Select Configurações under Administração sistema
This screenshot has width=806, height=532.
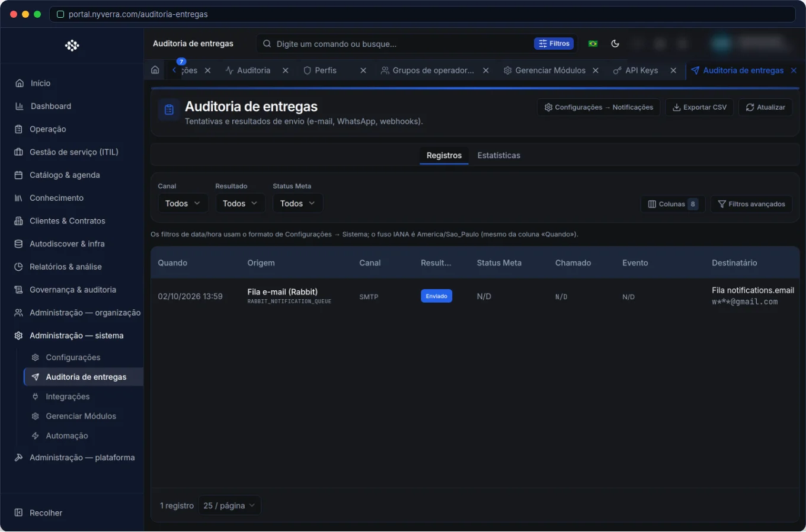tap(83, 357)
